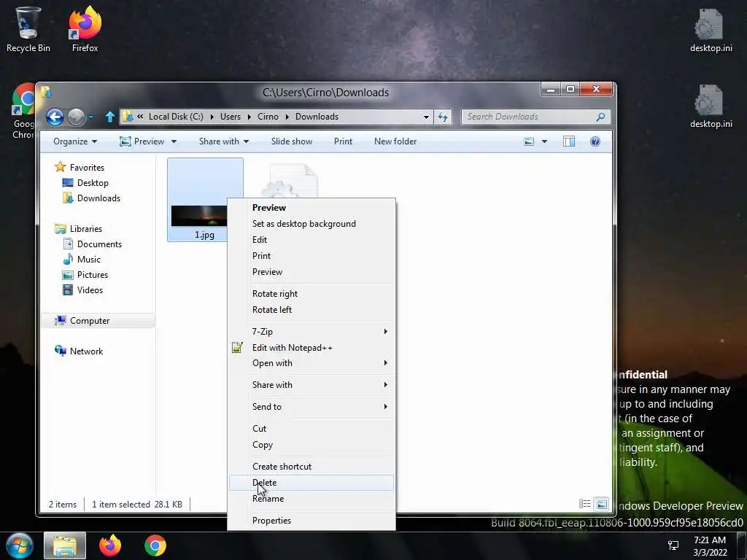747x560 pixels.
Task: Switch to details view in status bar
Action: click(x=584, y=504)
